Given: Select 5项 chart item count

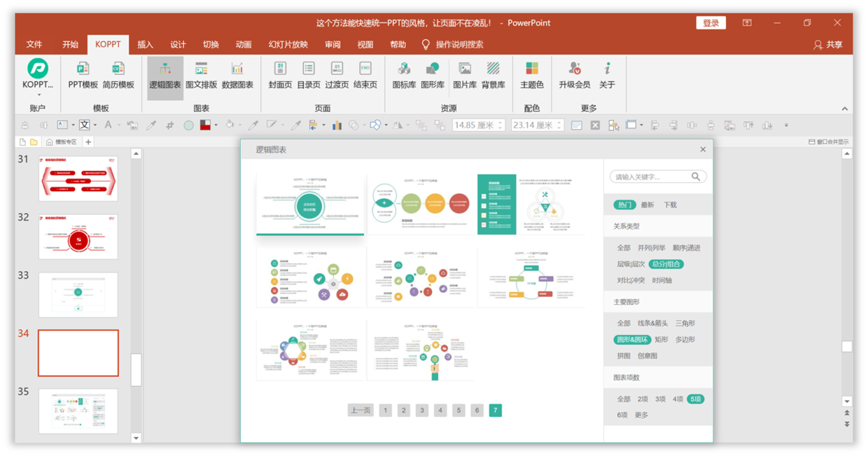Looking at the screenshot, I should click(696, 399).
